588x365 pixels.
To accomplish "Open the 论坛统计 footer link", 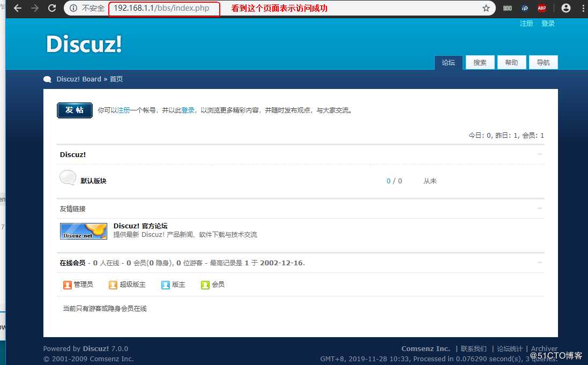I will tap(510, 348).
